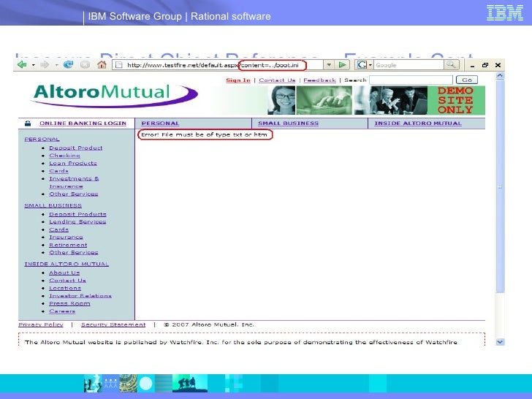This screenshot has width=532, height=399.
Task: Open the search engine selector dropdown arrow
Action: click(x=370, y=65)
